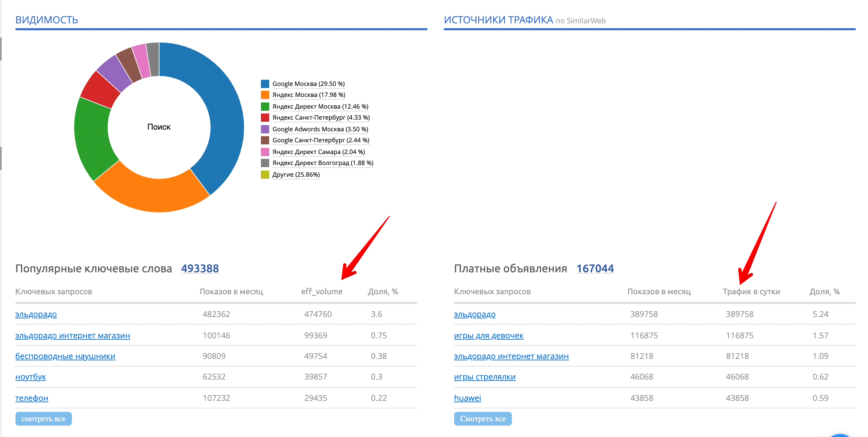Open эльдорадо in paid ads table
Viewport: 868px width, 437px height.
475,314
